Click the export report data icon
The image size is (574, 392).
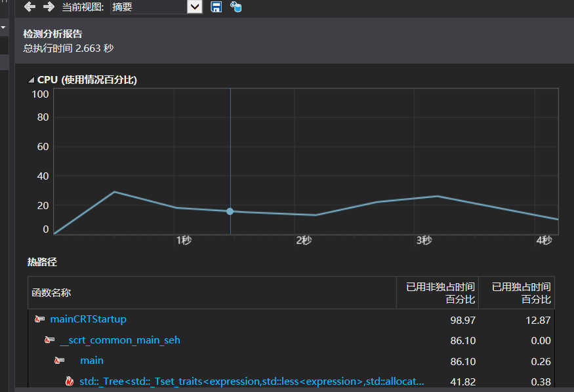236,7
